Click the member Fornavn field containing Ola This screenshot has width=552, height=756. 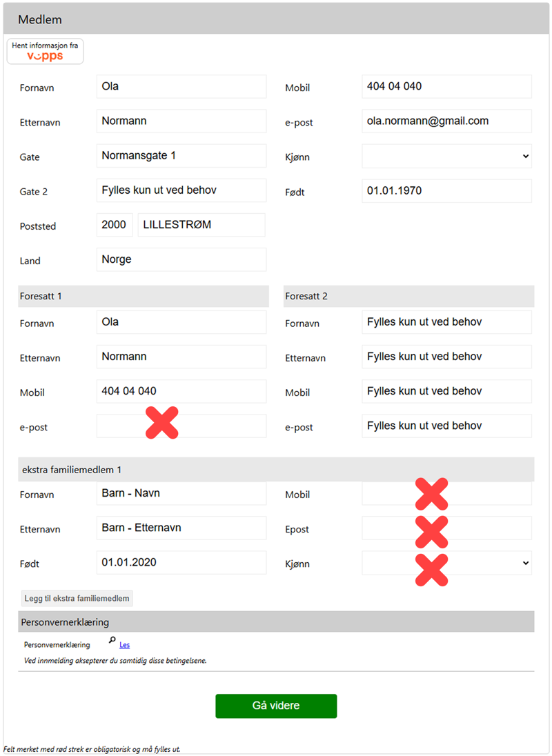tap(181, 87)
